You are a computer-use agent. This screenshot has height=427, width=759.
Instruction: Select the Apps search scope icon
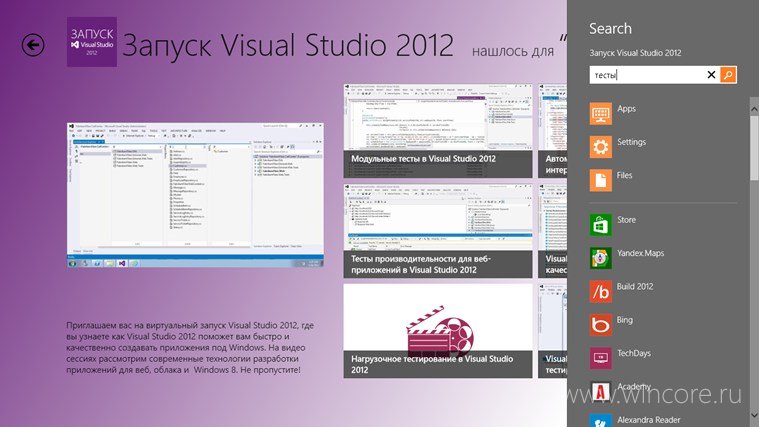coord(600,114)
